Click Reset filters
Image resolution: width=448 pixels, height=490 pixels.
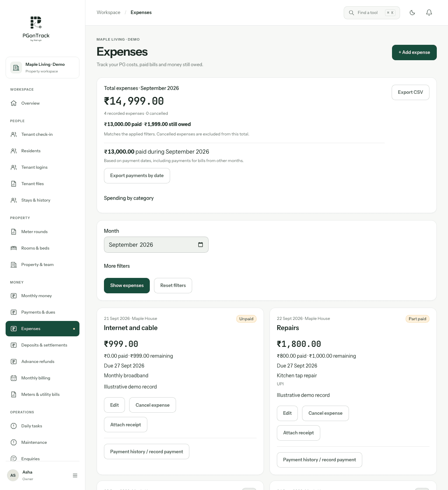[173, 286]
